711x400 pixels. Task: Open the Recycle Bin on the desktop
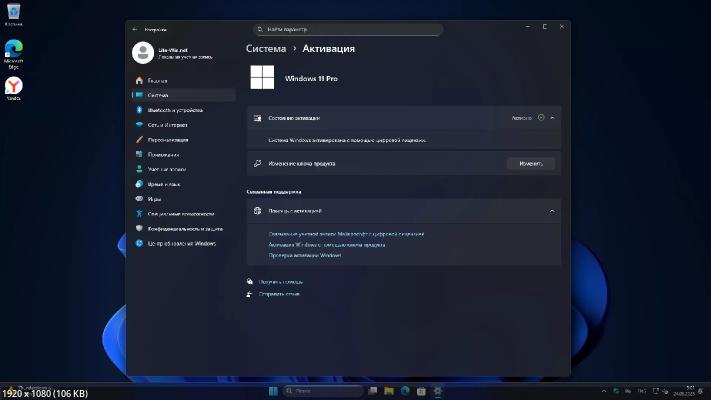(14, 14)
